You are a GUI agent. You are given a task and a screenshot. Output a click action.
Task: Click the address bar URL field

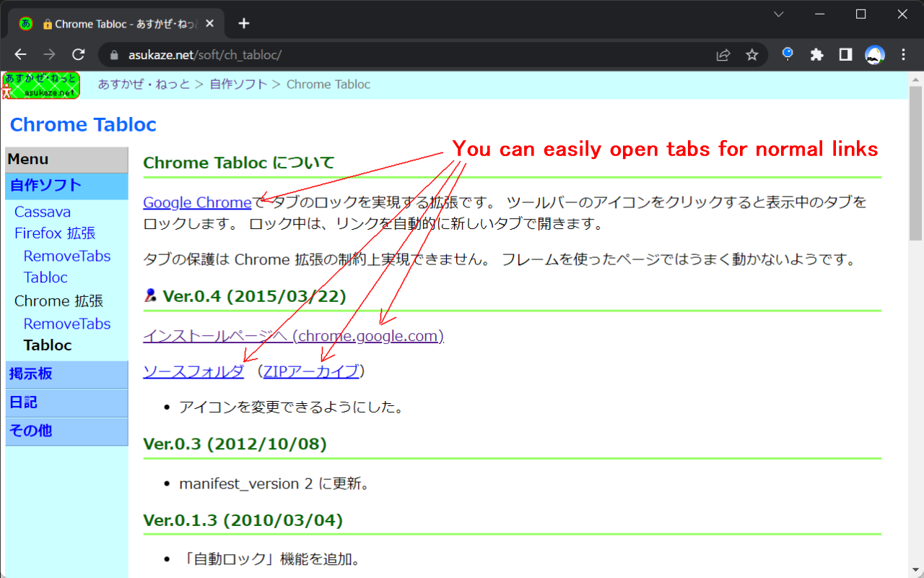289,54
